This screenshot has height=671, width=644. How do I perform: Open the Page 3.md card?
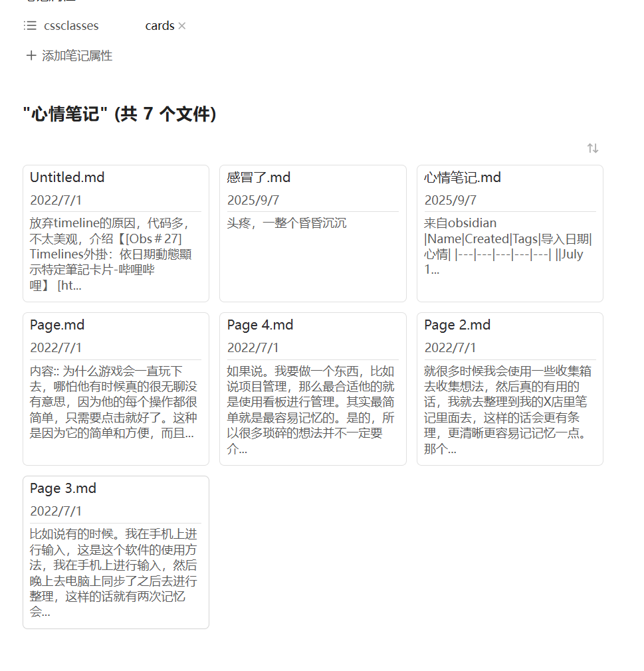click(x=63, y=488)
